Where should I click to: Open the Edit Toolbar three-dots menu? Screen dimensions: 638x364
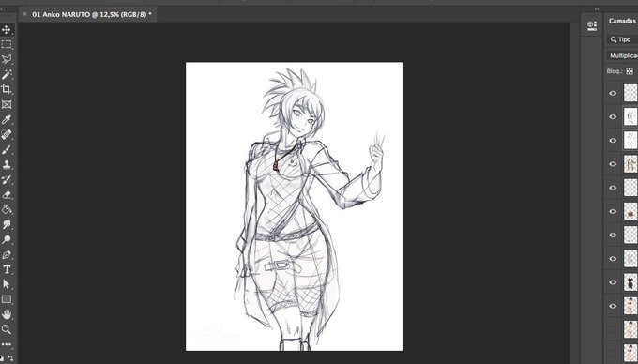7,344
